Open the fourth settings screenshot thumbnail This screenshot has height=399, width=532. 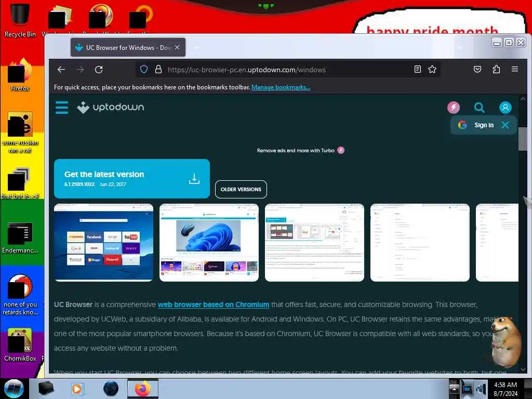point(420,243)
